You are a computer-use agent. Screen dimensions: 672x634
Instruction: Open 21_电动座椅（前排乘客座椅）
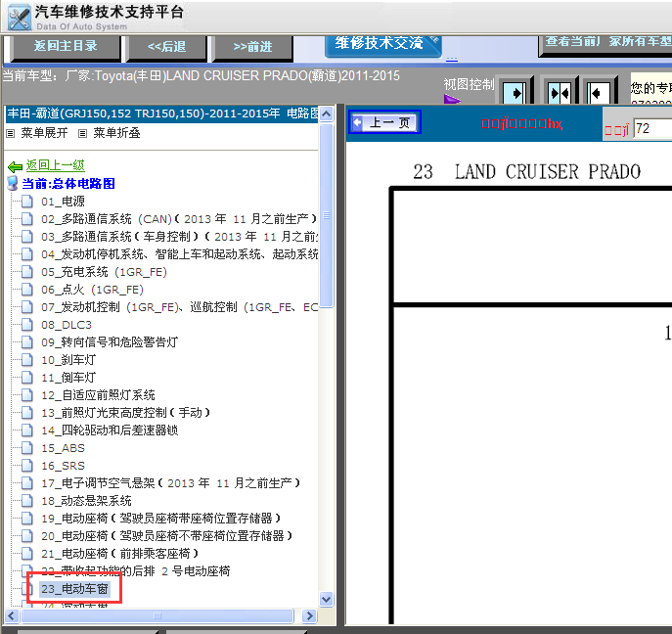pos(119,554)
